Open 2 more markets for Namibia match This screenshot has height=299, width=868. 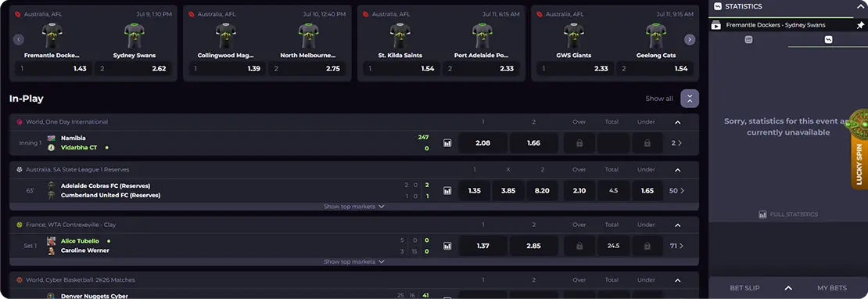click(676, 143)
